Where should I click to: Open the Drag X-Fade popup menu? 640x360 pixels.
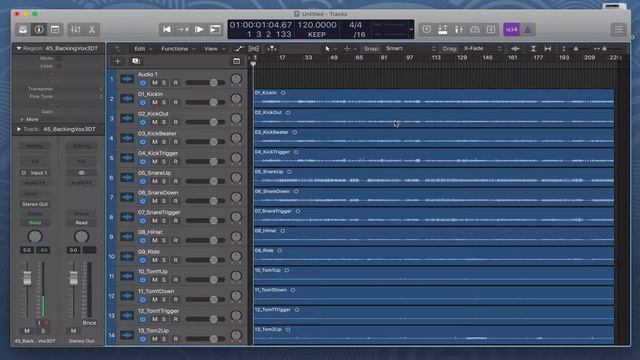click(x=482, y=49)
